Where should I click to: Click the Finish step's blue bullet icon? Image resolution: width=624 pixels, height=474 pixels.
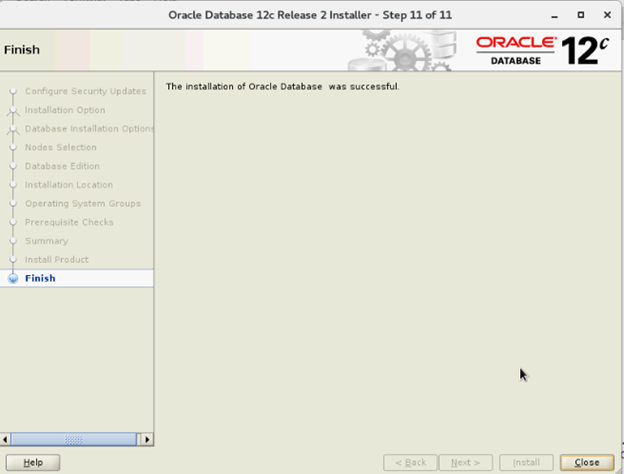pyautogui.click(x=13, y=278)
